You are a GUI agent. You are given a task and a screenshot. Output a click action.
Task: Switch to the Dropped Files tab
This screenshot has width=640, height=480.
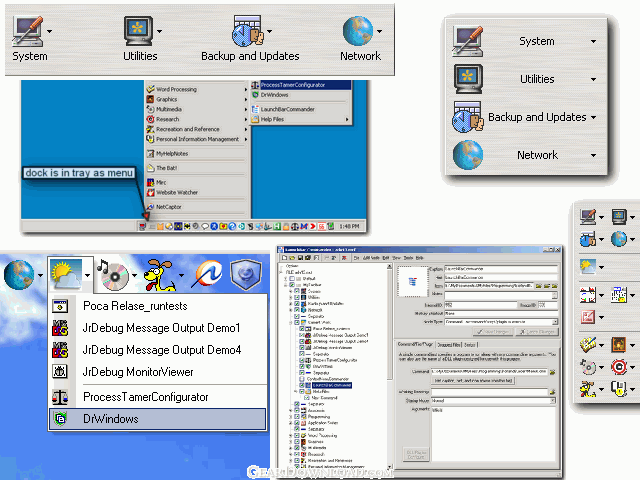pos(449,345)
